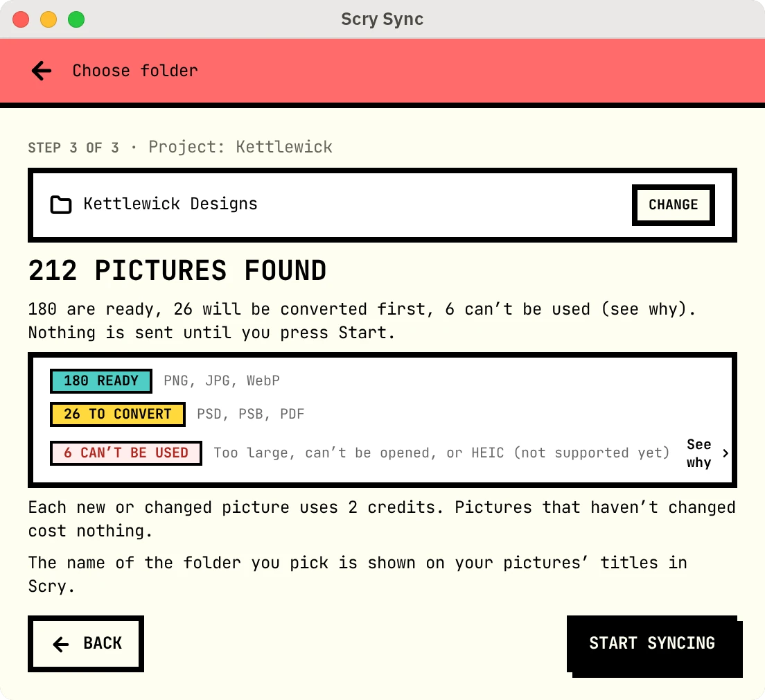Screen dimensions: 765x700
Task: Click the Choose folder header title
Action: coord(135,71)
